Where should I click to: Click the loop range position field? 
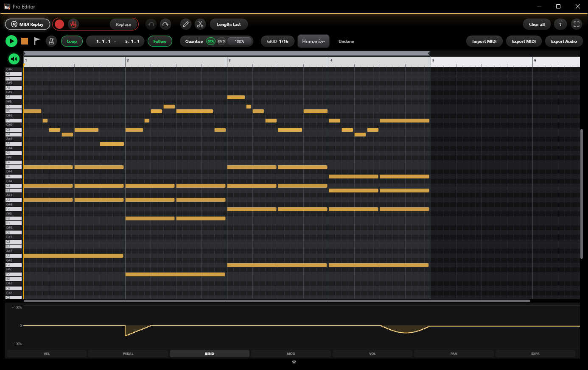tap(115, 41)
